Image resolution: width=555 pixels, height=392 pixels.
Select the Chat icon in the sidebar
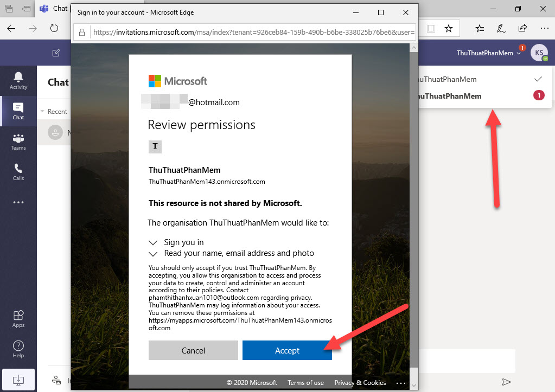click(18, 111)
